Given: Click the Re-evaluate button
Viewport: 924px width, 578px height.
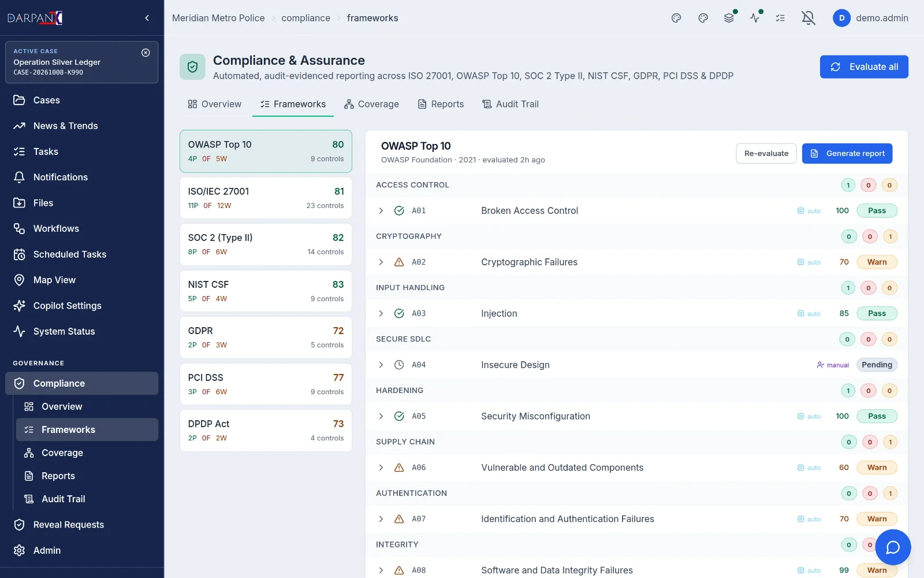Looking at the screenshot, I should point(766,154).
